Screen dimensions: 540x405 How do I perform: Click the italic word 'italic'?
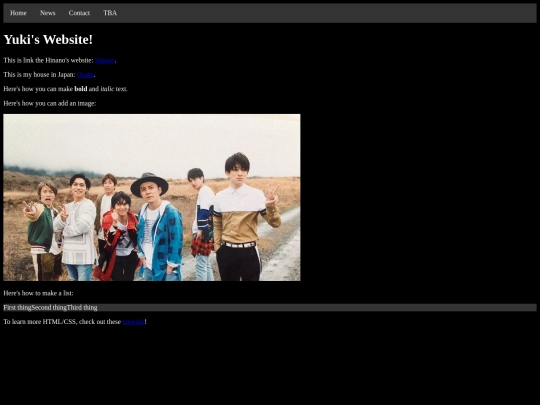[x=107, y=89]
